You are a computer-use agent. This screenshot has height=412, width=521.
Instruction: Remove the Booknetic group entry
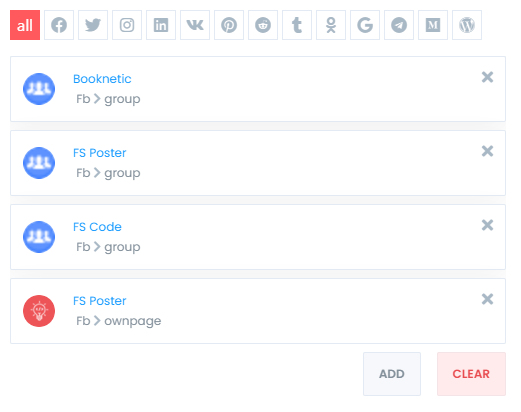point(487,77)
